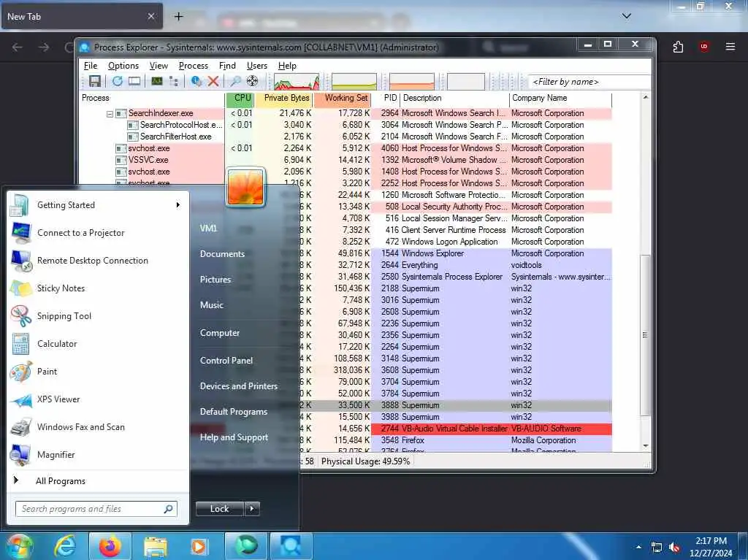Viewport: 748px width, 560px height.
Task: Expand All Programs in Start menu
Action: (97, 481)
